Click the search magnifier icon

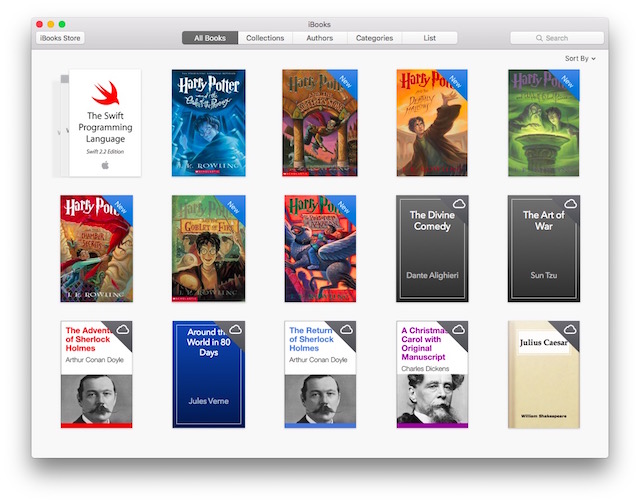pos(539,38)
